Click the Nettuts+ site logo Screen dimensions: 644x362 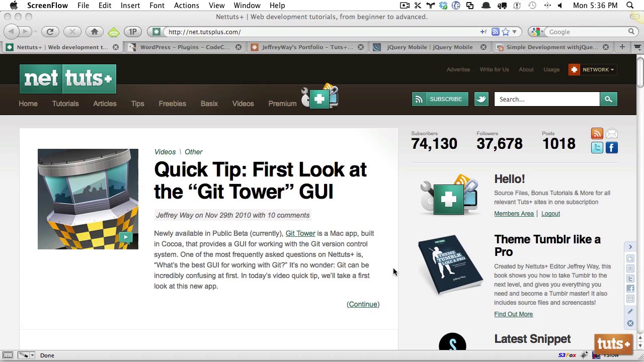[x=68, y=79]
